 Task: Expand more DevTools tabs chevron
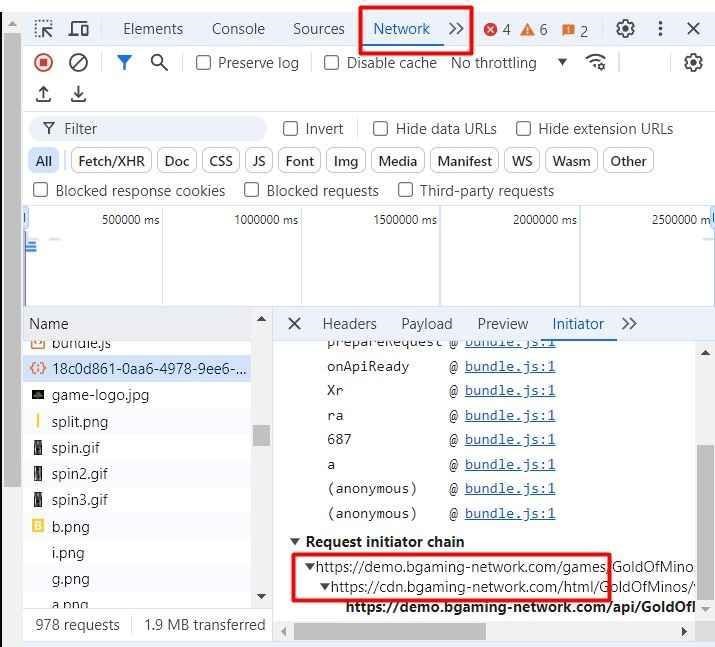[x=456, y=29]
